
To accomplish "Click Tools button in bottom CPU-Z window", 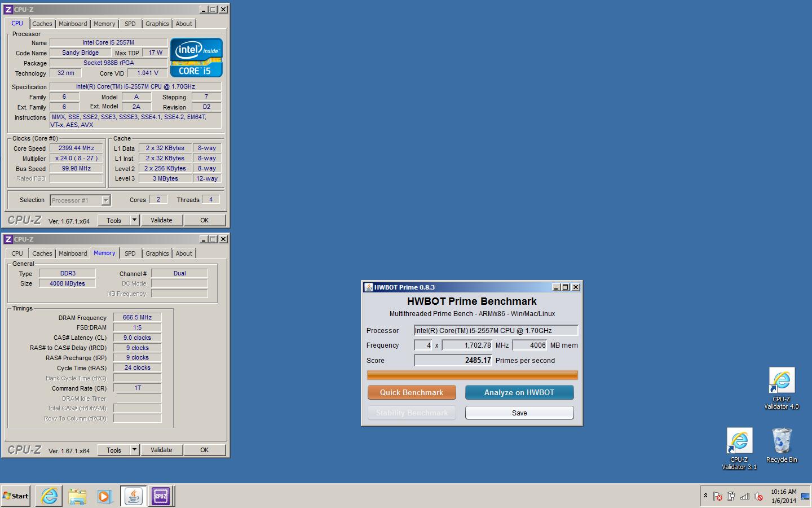I will pyautogui.click(x=114, y=450).
